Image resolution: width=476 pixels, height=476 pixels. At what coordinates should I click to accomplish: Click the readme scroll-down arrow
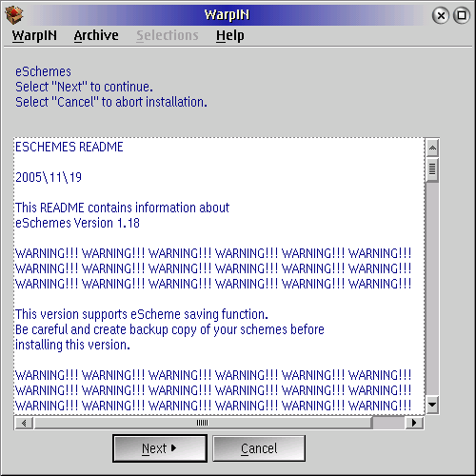tap(432, 405)
